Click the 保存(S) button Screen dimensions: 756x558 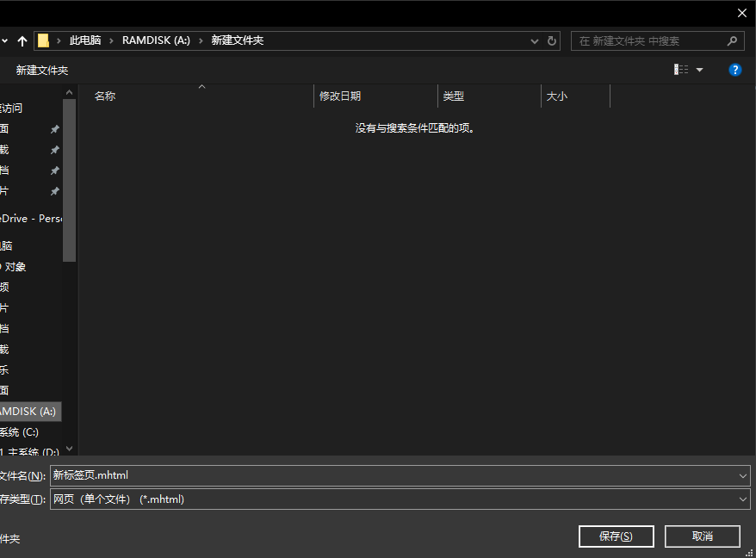click(x=616, y=536)
